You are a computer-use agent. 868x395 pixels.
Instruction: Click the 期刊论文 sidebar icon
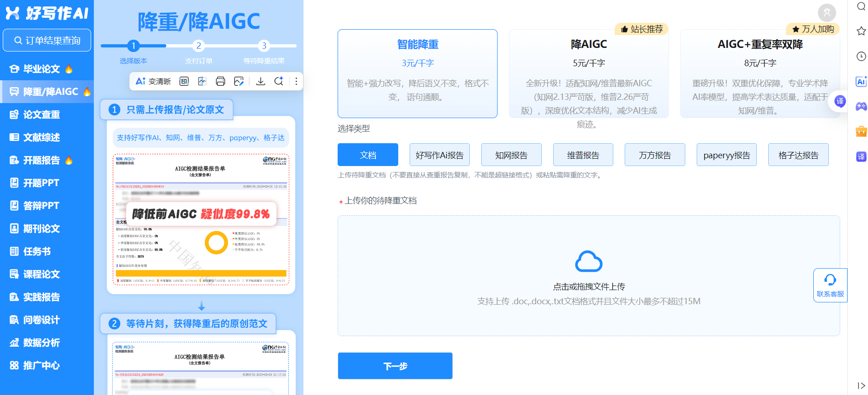(x=15, y=229)
